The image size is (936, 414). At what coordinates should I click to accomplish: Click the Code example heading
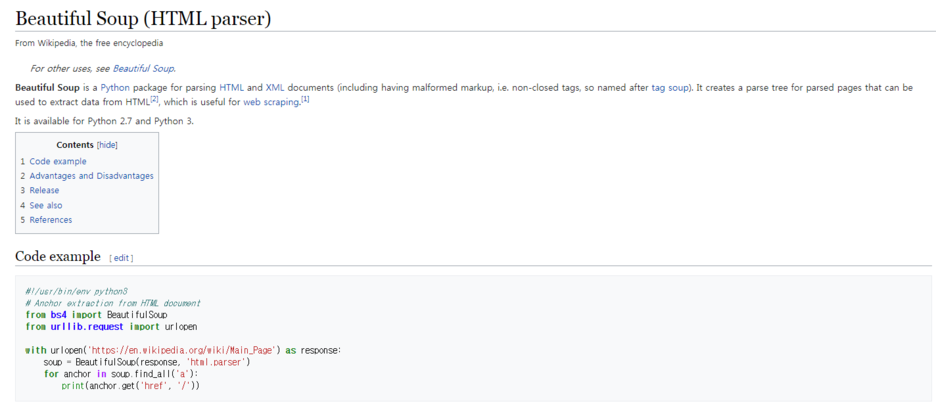click(x=58, y=257)
